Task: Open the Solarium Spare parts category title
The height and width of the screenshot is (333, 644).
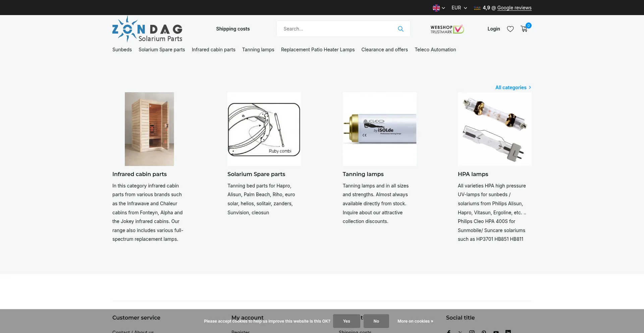Action: [x=256, y=174]
